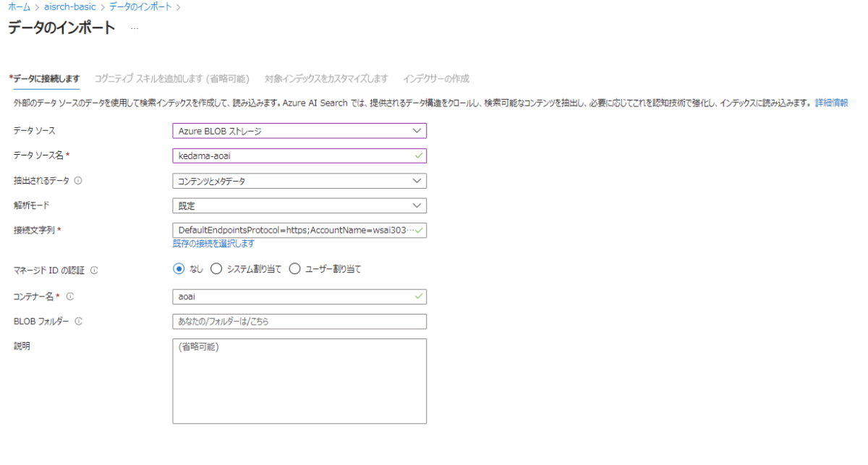This screenshot has height=465, width=868.
Task: Open the データ ソース dropdown (Azure BLOB ストレージ)
Action: tap(299, 131)
